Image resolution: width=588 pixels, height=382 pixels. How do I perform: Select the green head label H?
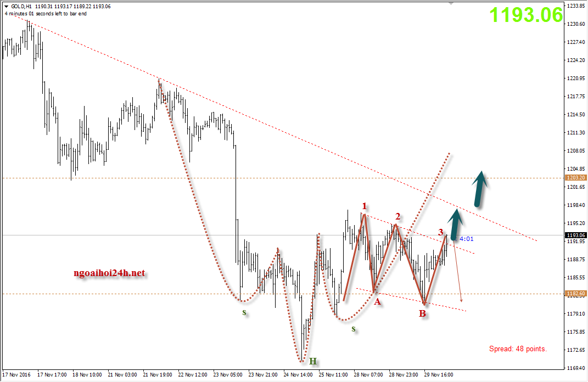pos(312,361)
